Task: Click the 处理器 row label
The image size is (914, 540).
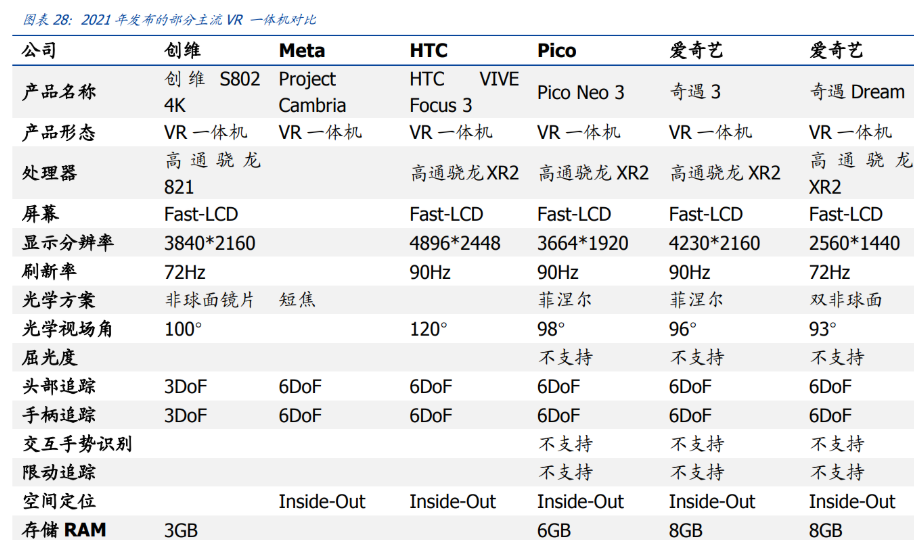Action: [x=50, y=173]
